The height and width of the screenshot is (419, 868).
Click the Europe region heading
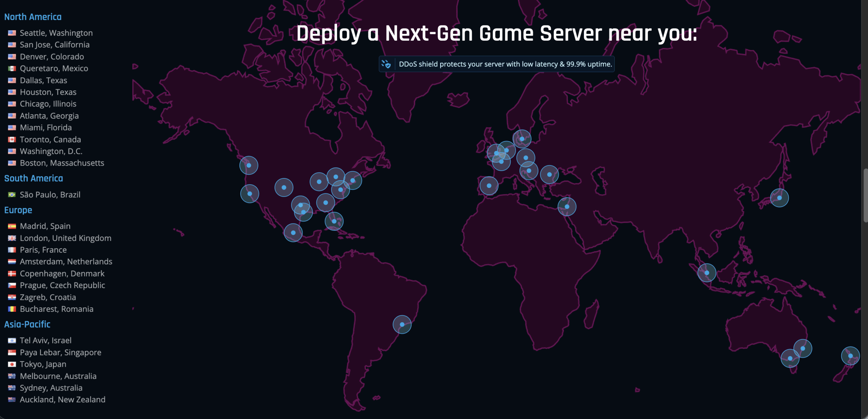18,210
